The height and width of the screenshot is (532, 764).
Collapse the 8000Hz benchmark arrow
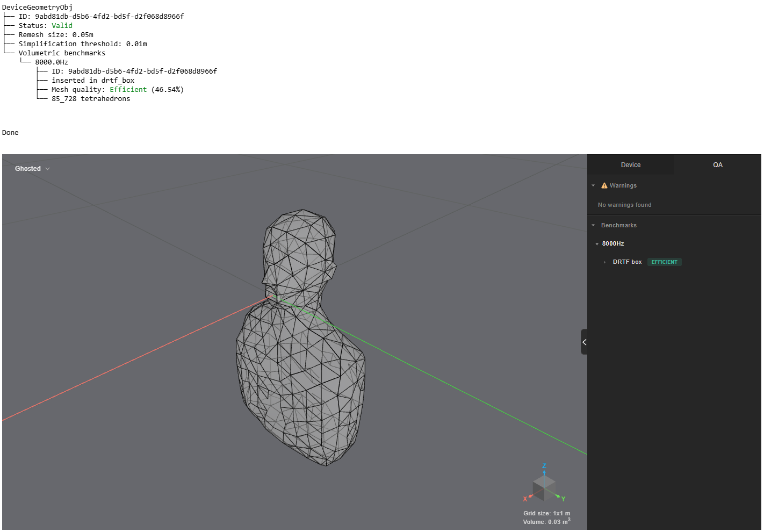point(597,244)
